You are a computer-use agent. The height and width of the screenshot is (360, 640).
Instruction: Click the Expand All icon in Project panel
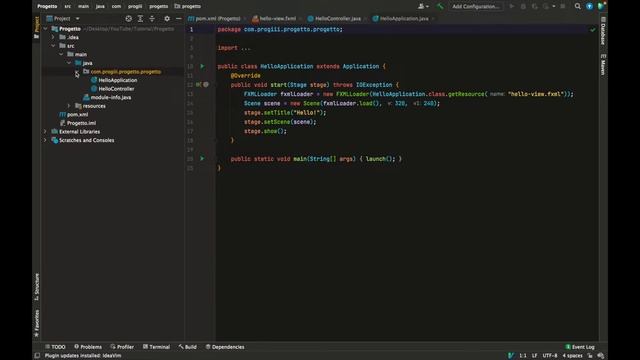click(140, 19)
